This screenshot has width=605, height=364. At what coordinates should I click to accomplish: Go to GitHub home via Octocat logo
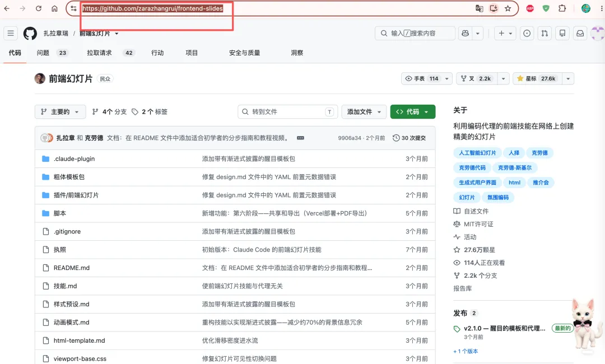coord(30,34)
